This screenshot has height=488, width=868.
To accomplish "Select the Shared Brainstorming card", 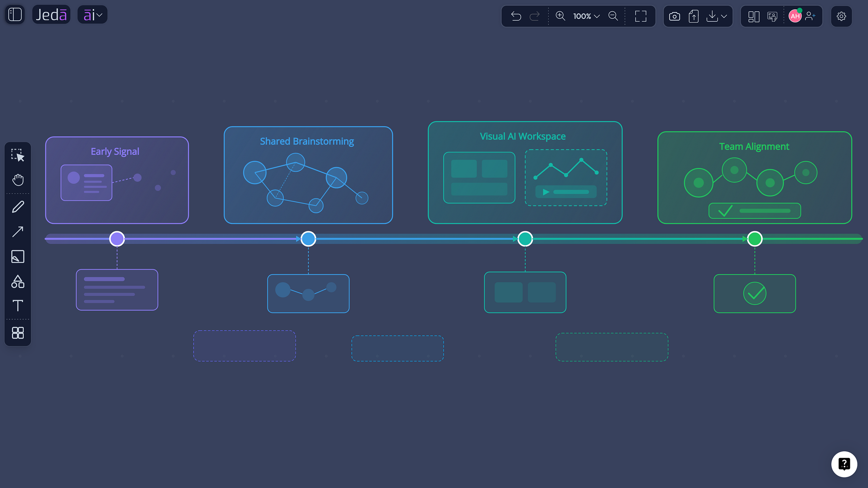I will (x=308, y=175).
